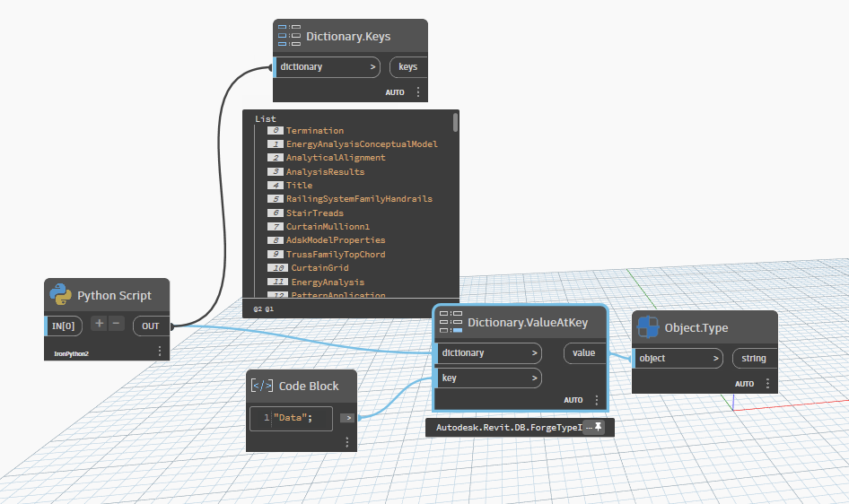Screen dimensions: 849x504
Task: Click AUTO lacing label on Dictionary.ValueAtKey
Action: tap(573, 400)
